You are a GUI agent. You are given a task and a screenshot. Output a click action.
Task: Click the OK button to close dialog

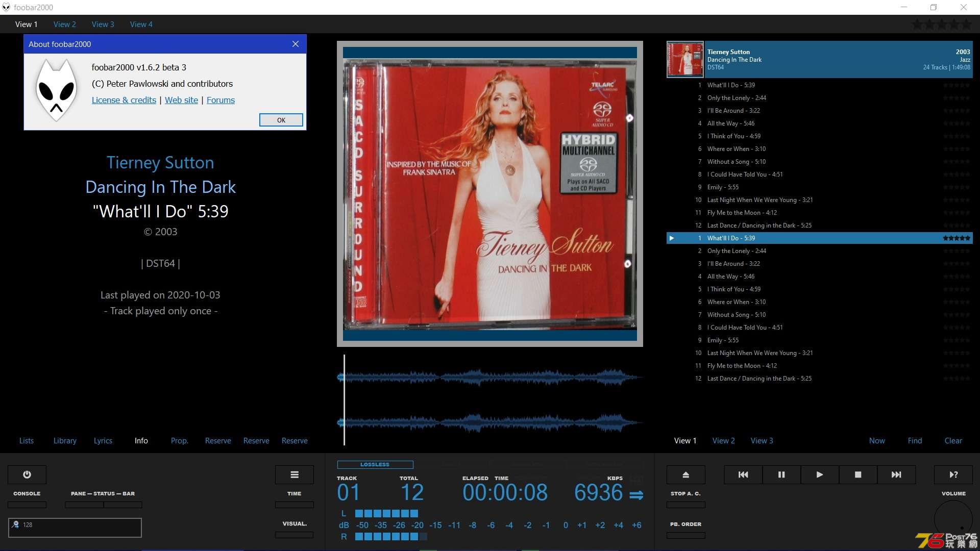[x=281, y=120]
